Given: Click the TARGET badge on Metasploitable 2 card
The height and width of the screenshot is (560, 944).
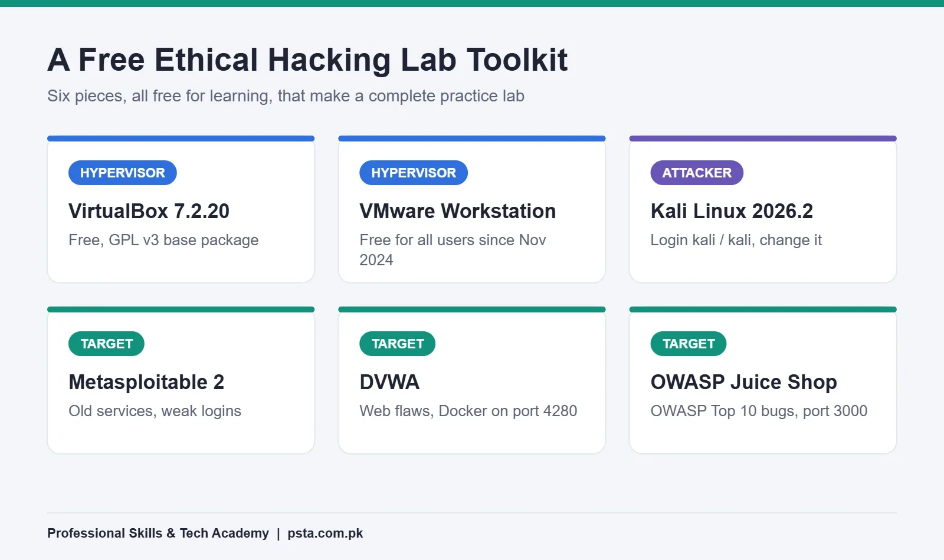Looking at the screenshot, I should point(106,344).
